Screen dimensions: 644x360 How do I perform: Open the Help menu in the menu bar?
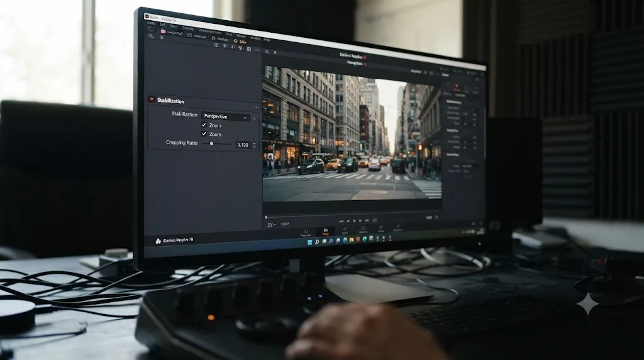pyautogui.click(x=267, y=40)
